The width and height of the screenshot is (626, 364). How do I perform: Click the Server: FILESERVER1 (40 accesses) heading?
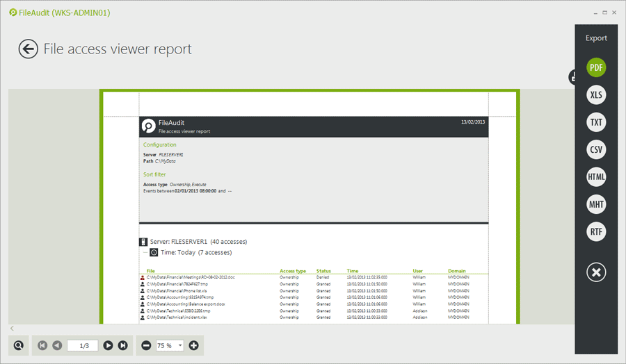pos(198,242)
